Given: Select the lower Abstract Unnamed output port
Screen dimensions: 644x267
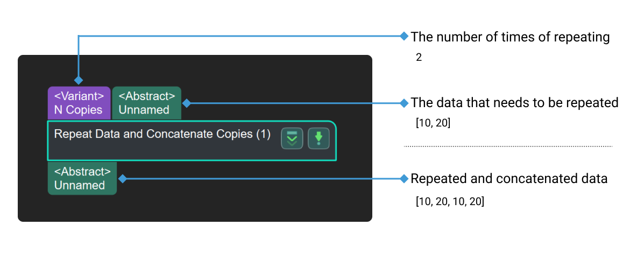Looking at the screenshot, I should (x=82, y=178).
